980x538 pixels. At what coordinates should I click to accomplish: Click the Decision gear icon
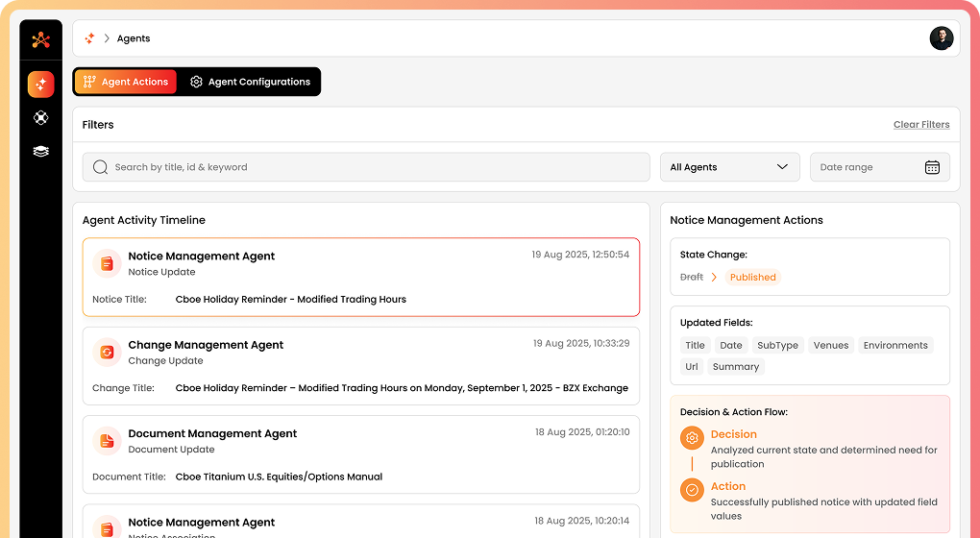pyautogui.click(x=691, y=438)
